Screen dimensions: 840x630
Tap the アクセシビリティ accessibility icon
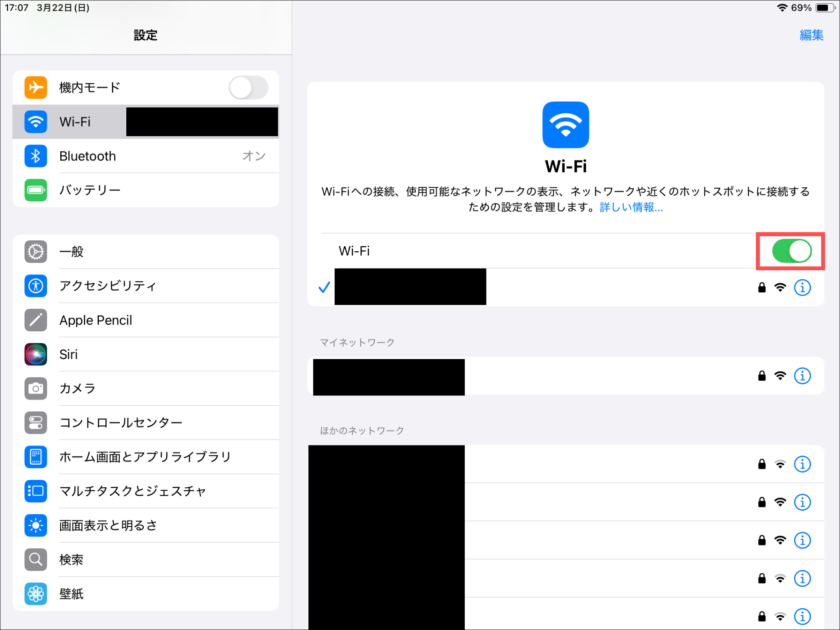(36, 286)
